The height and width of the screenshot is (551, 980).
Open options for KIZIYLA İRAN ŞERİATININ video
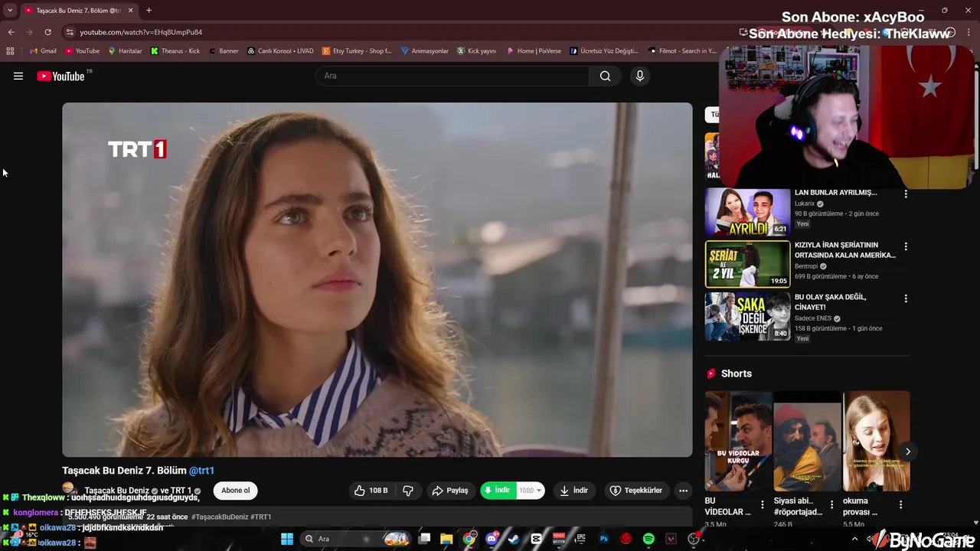pos(906,246)
